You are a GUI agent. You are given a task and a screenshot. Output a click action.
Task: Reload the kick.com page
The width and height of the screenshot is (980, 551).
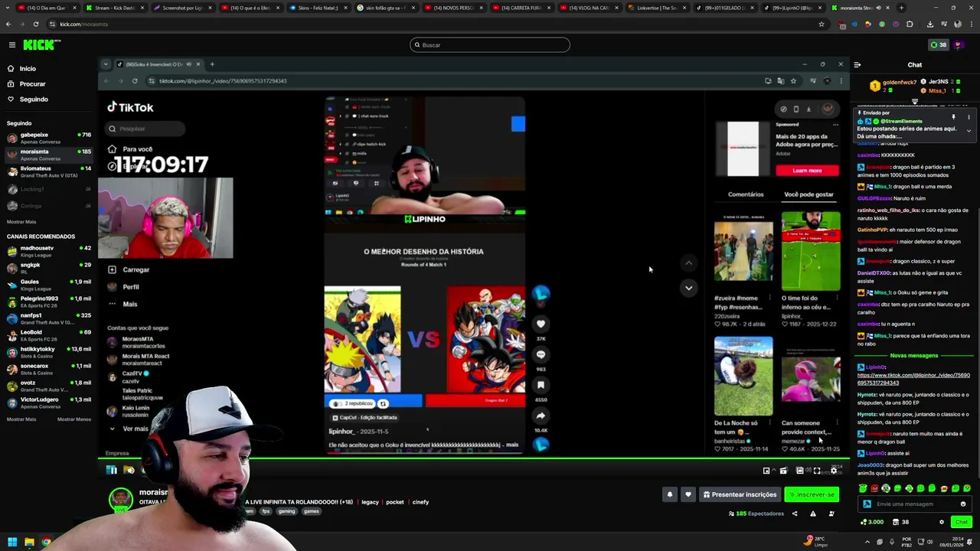coord(36,24)
